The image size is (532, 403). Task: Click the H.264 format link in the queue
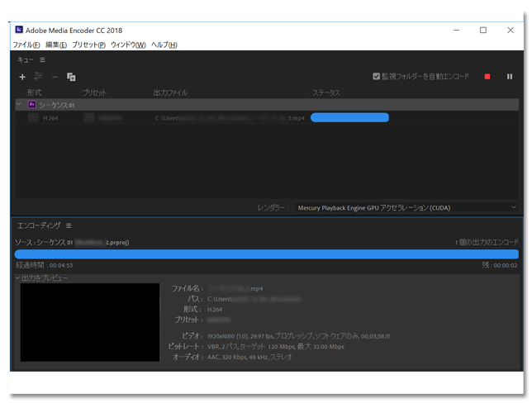coord(50,118)
